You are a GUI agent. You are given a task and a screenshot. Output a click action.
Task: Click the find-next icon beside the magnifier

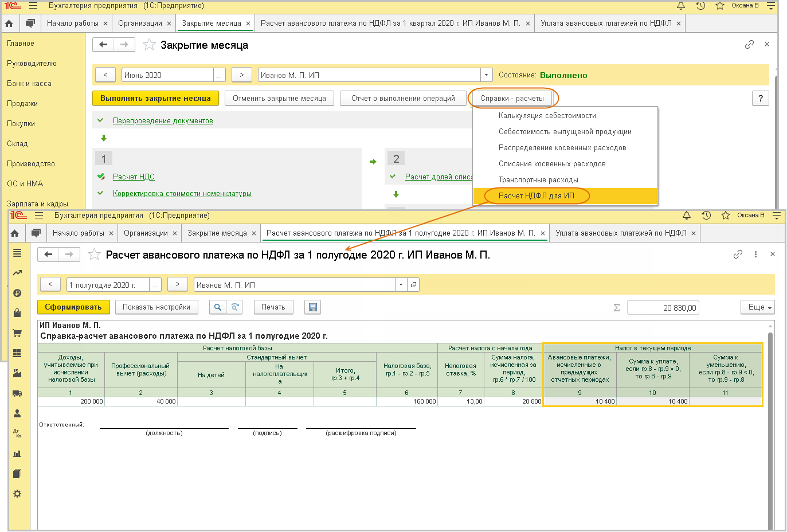pos(234,307)
